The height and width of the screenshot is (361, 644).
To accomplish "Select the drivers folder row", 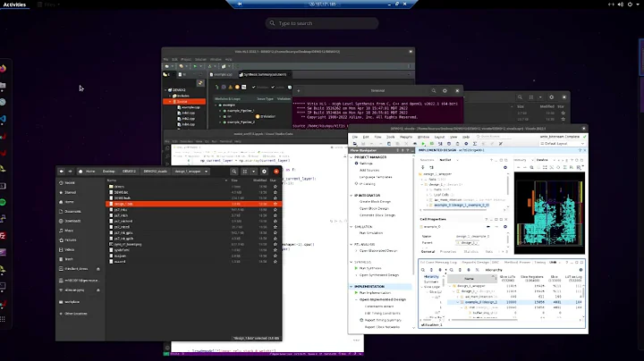I will (193, 187).
